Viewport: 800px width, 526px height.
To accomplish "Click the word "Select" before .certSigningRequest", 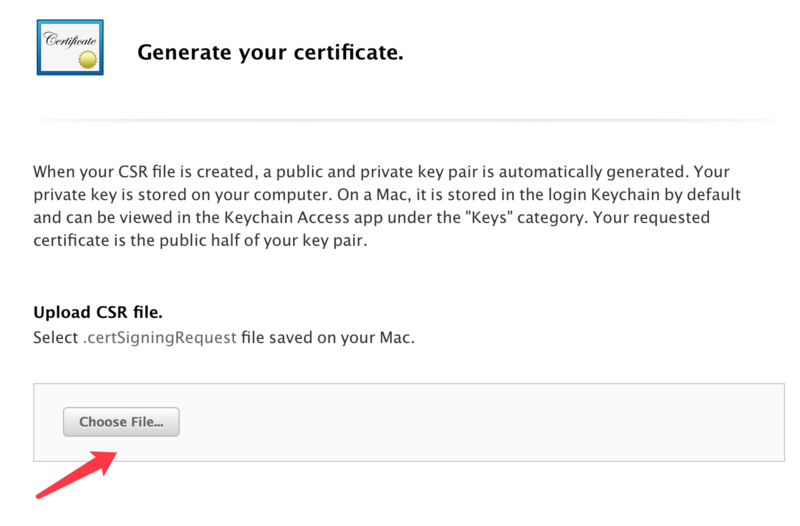I will pos(56,338).
